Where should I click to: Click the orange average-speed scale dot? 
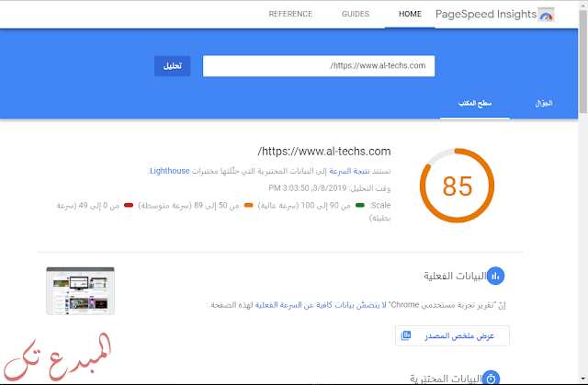click(248, 207)
